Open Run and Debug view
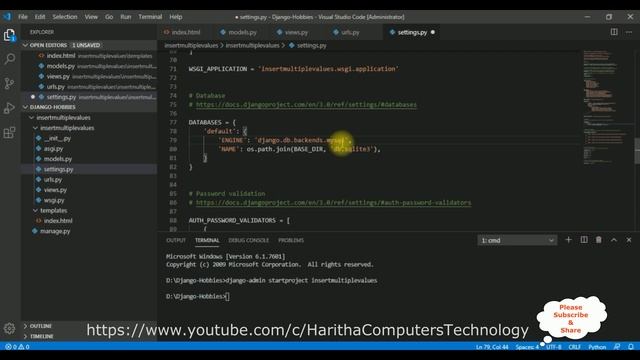This screenshot has height=360, width=640. click(9, 108)
